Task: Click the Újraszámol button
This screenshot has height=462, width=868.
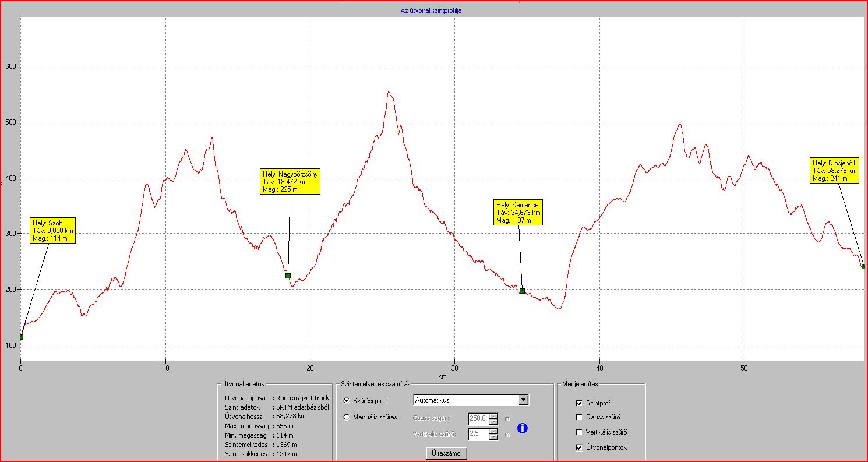Action: [447, 453]
